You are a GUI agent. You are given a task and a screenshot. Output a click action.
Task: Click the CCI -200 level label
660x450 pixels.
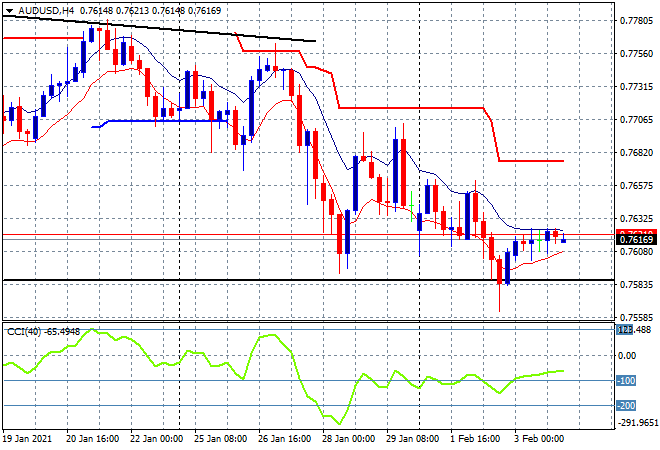[x=627, y=406]
